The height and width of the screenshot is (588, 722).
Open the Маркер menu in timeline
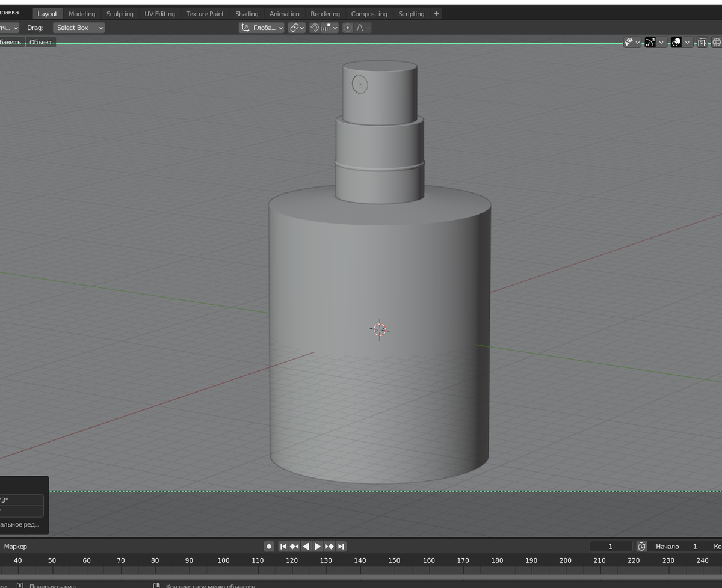coord(16,547)
